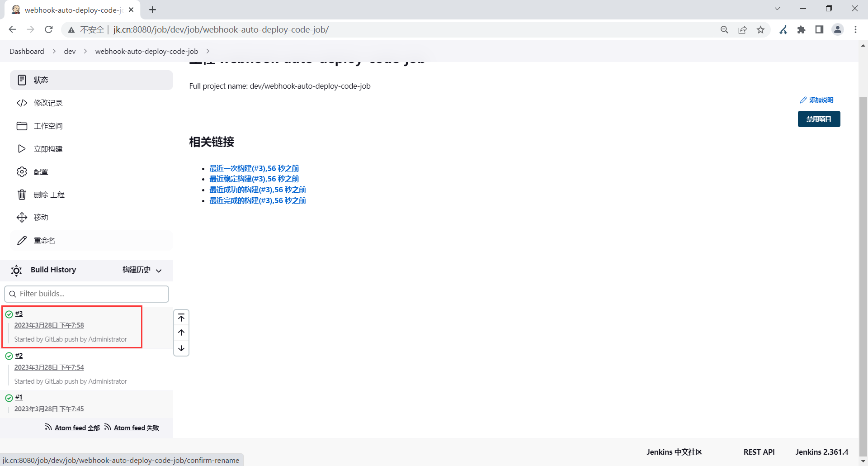Jump to top of build history
The width and height of the screenshot is (868, 466).
coord(181,318)
